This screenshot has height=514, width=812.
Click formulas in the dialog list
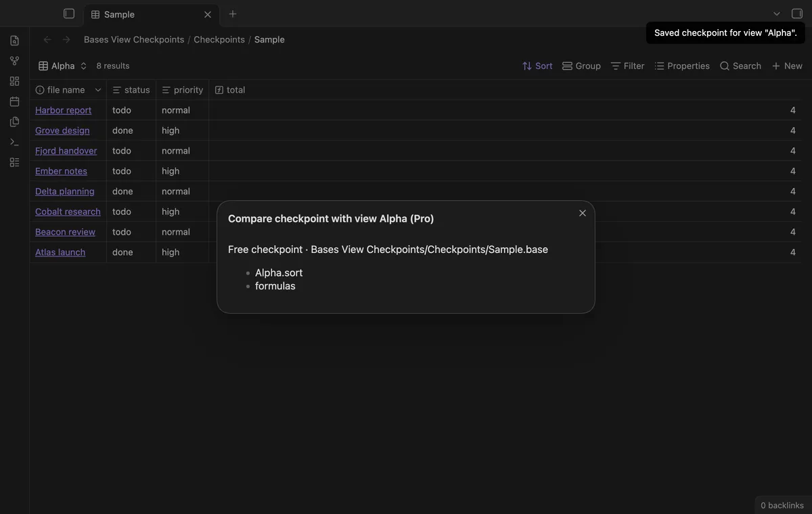point(275,286)
